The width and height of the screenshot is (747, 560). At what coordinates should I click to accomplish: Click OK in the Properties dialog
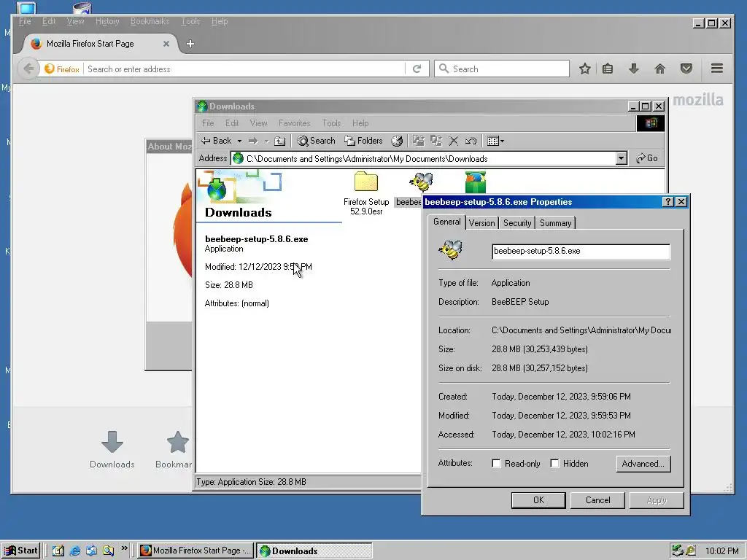(x=538, y=500)
